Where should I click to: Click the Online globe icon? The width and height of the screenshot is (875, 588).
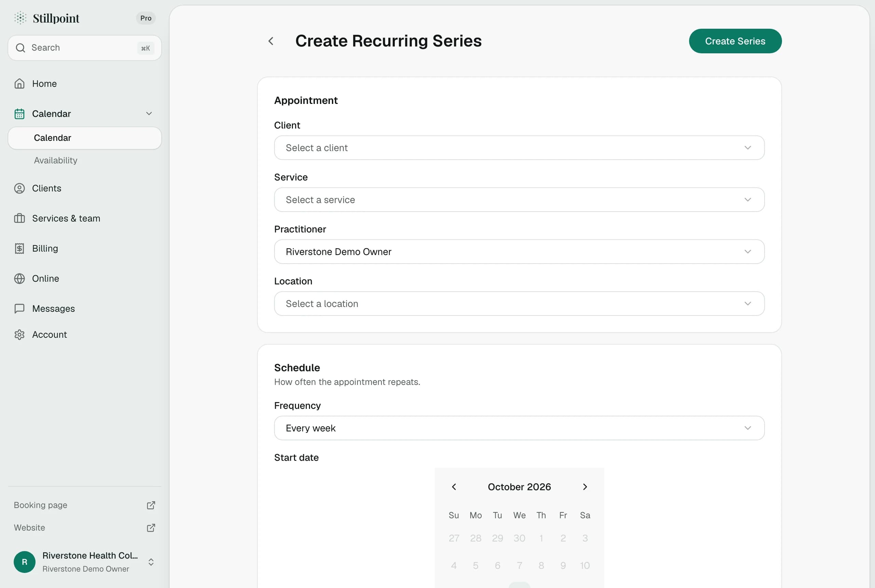coord(19,279)
